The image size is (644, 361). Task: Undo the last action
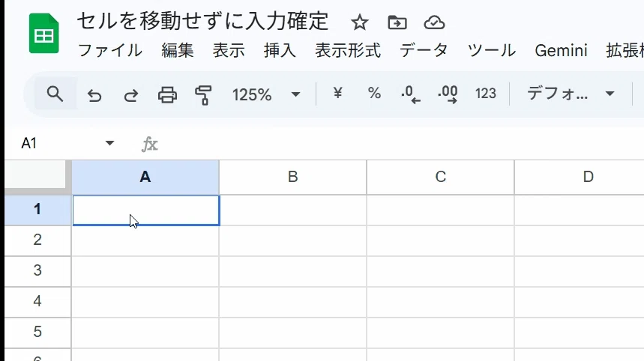(94, 96)
